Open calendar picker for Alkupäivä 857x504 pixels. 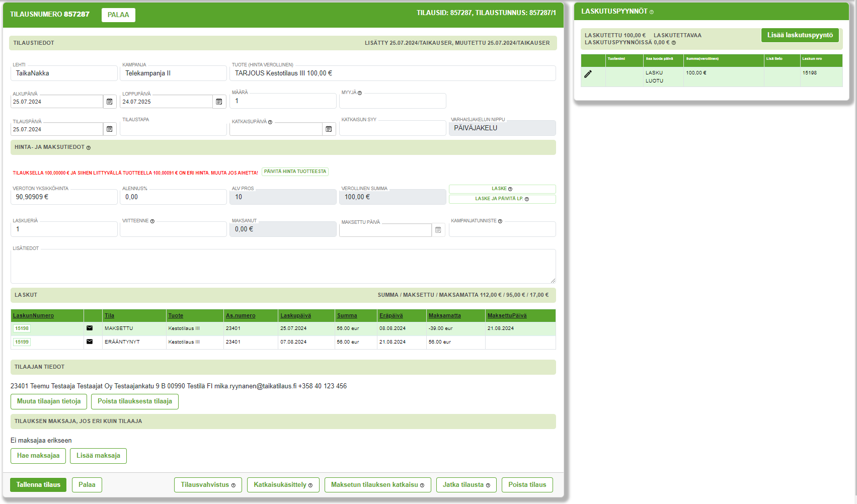[110, 102]
